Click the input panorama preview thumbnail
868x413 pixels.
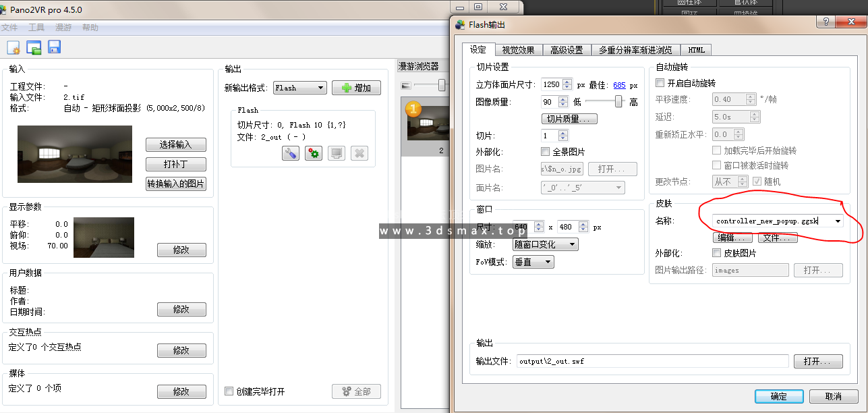[75, 154]
